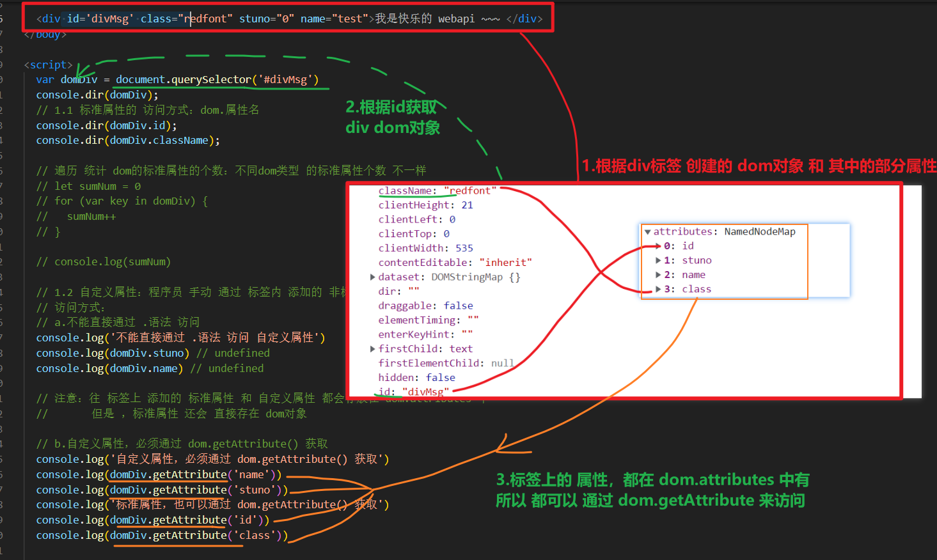The height and width of the screenshot is (560, 937).
Task: Click the '// a.不能直接通过 .语法 访问' comment
Action: coord(118,322)
